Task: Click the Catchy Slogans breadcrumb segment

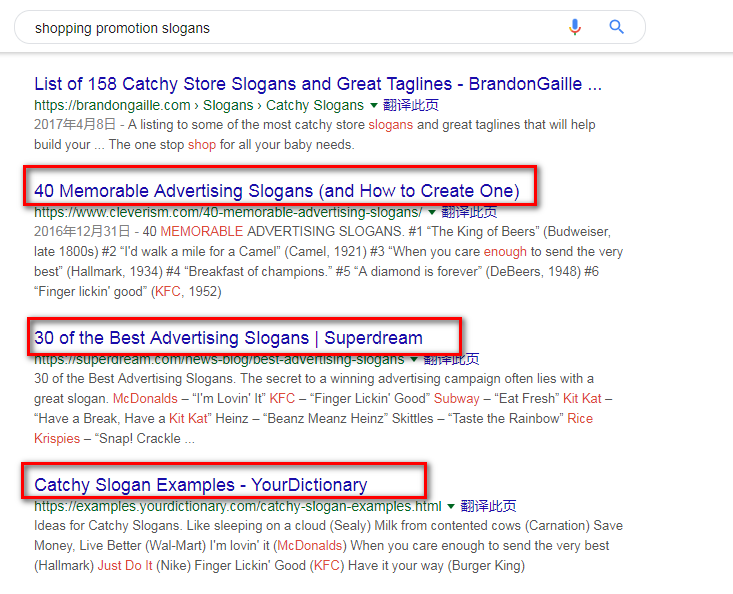Action: point(315,105)
